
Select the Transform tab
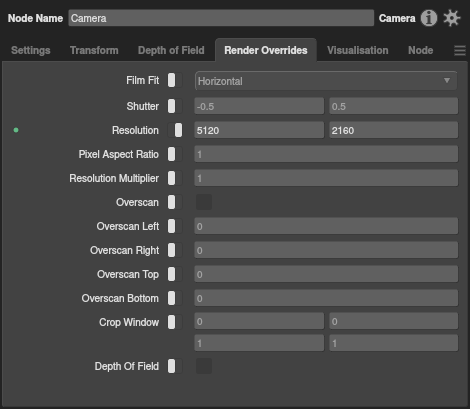click(94, 50)
